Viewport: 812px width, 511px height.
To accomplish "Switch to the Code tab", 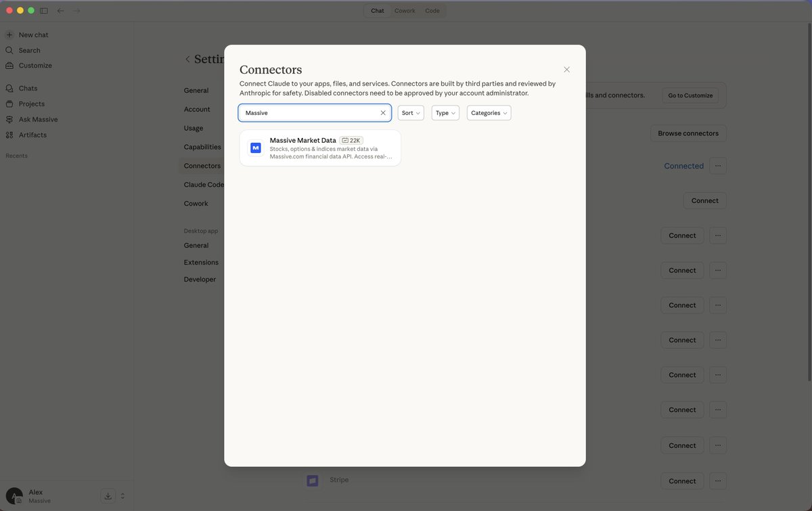I will [x=432, y=11].
